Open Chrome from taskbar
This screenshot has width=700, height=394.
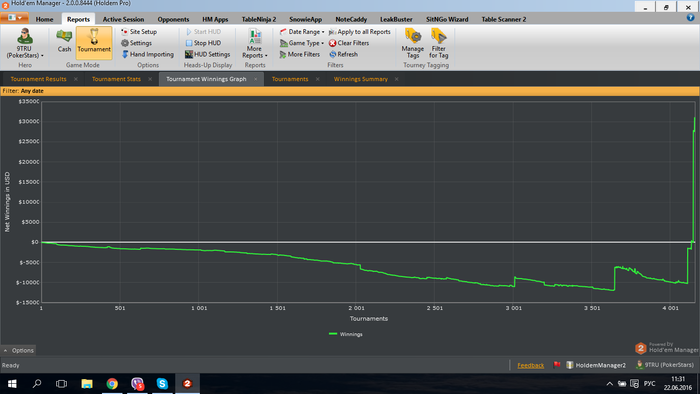click(x=112, y=384)
